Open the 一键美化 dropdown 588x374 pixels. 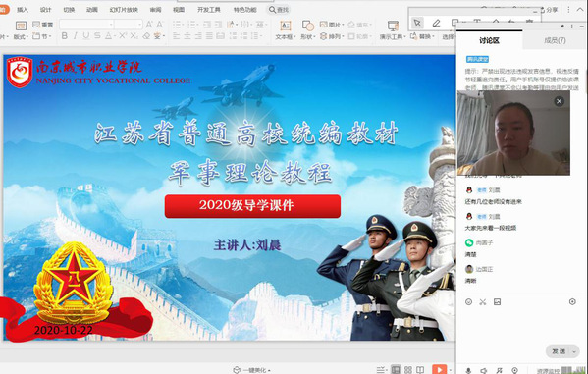pos(252,370)
